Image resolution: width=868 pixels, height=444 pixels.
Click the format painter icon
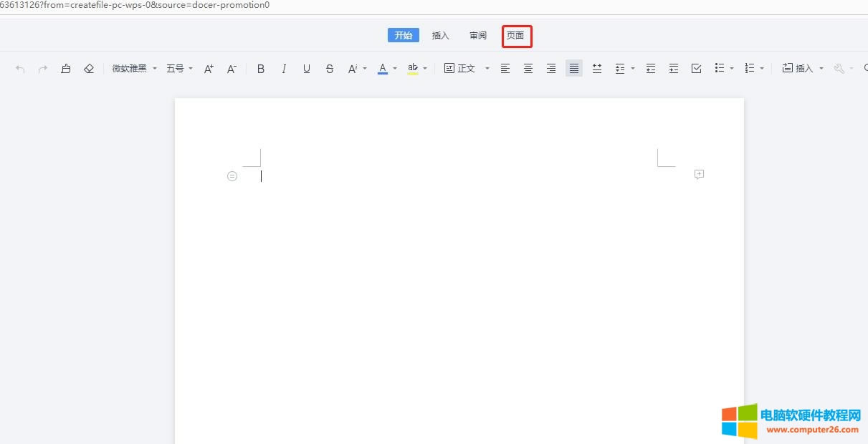click(66, 69)
